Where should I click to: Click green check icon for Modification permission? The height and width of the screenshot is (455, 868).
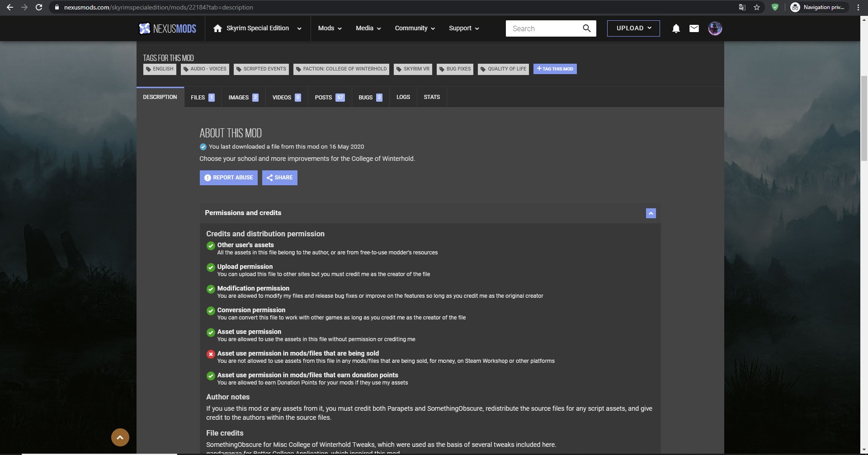tap(211, 289)
